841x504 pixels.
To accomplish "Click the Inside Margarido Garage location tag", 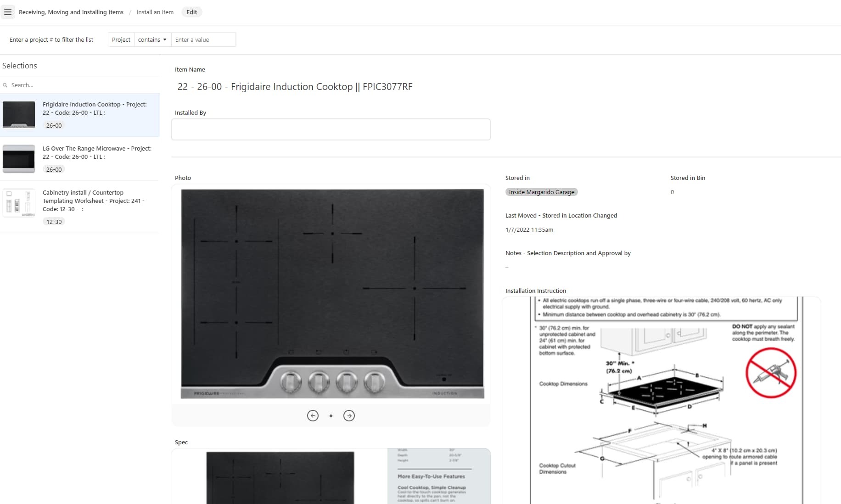I will coord(542,192).
